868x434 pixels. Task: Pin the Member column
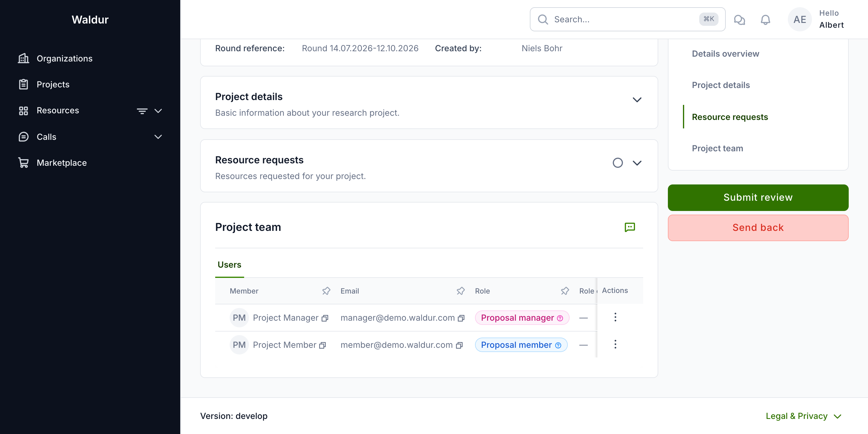(x=326, y=291)
